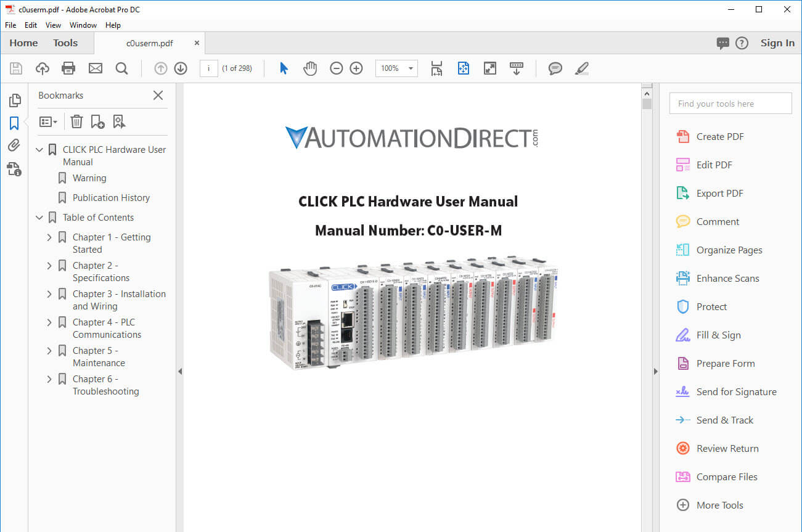Open bookmarks options dropdown menu
Image resolution: width=802 pixels, height=532 pixels.
point(48,121)
